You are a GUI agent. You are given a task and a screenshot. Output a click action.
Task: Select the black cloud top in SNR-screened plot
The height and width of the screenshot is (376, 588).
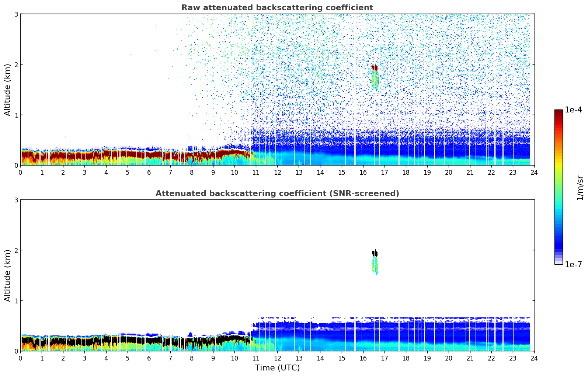click(x=375, y=253)
